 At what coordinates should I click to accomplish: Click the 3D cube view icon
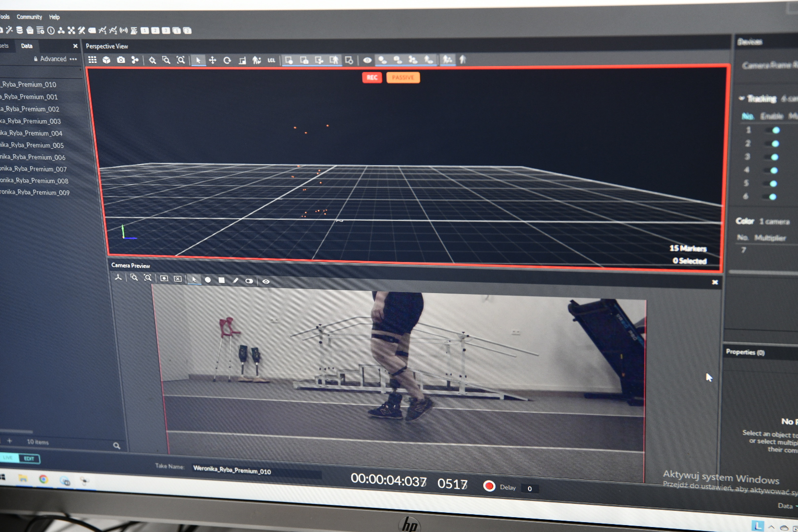tap(106, 60)
